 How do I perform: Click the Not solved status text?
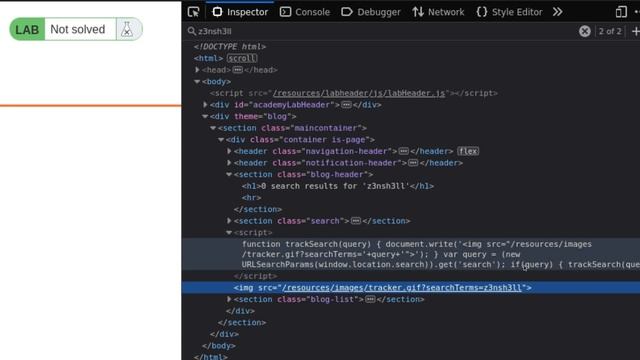tap(78, 29)
